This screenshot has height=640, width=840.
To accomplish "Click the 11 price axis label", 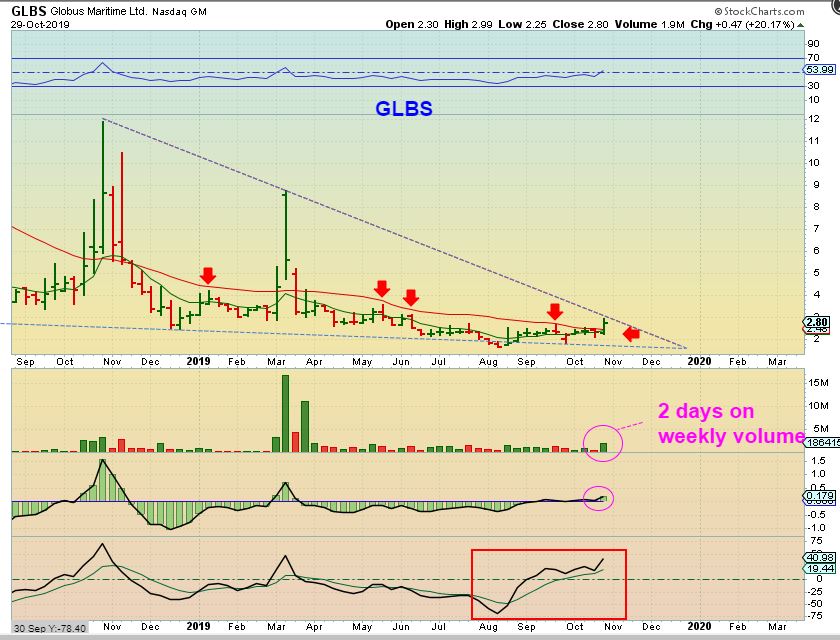I will pyautogui.click(x=814, y=141).
